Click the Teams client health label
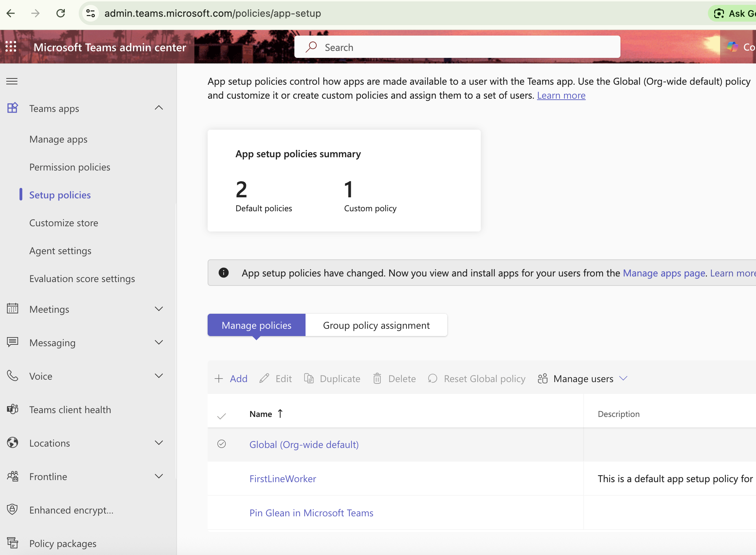 pyautogui.click(x=70, y=410)
